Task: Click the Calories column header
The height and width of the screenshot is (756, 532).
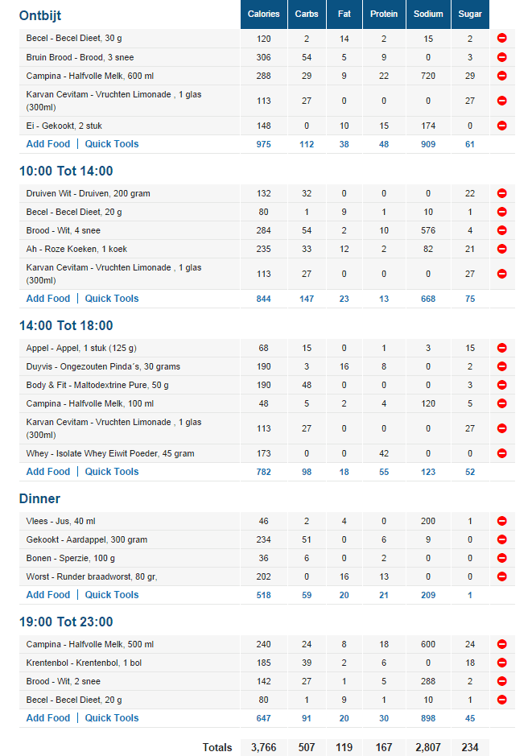Action: [x=264, y=14]
